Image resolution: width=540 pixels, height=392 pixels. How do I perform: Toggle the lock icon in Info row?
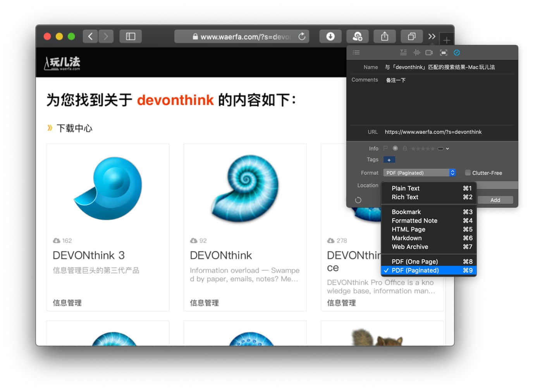[x=405, y=148]
